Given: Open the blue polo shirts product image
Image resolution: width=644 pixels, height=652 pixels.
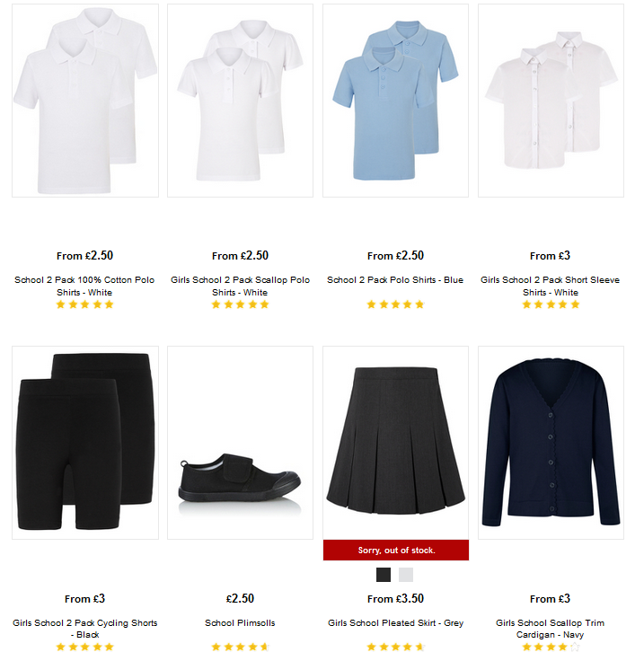Looking at the screenshot, I should tap(395, 101).
